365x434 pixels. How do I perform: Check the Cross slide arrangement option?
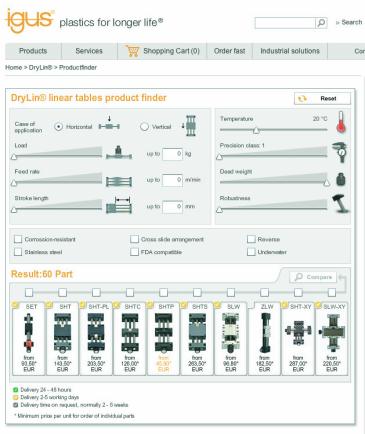tap(134, 239)
